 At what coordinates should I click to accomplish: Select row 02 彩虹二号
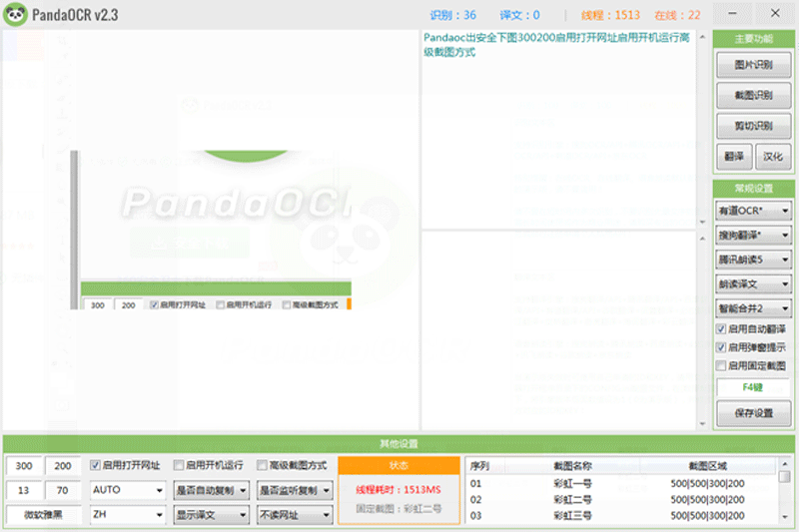coord(622,499)
